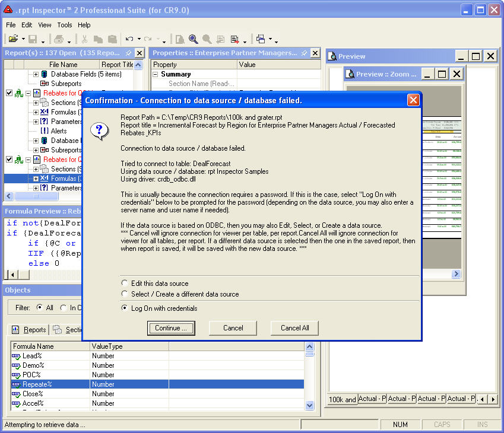Image resolution: width=504 pixels, height=433 pixels.
Task: Click the blue magnifier search toolbar icon
Action: coord(193,39)
